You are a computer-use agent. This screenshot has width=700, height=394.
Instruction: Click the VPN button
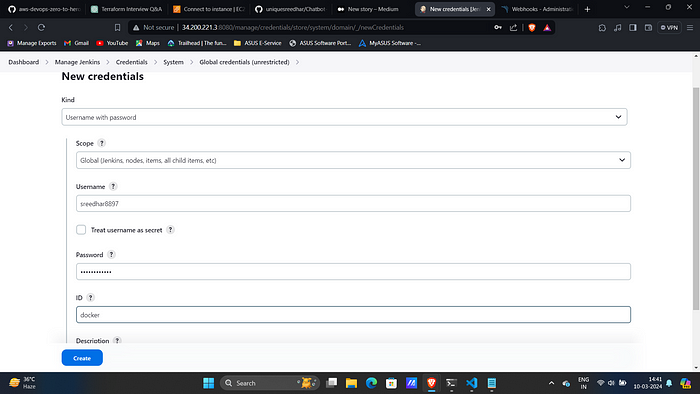coord(669,27)
